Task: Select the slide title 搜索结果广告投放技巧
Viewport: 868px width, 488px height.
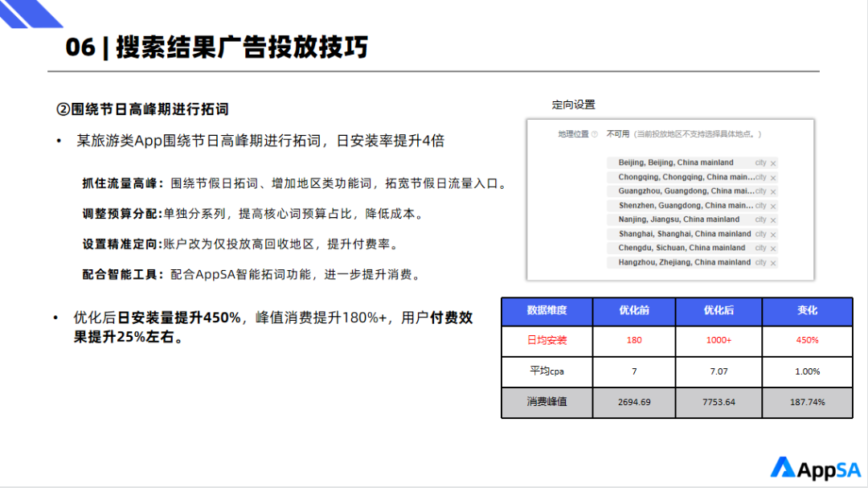Action: point(242,47)
